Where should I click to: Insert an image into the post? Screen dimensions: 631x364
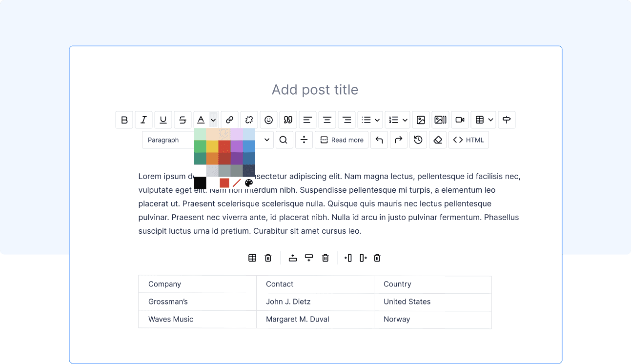point(421,120)
